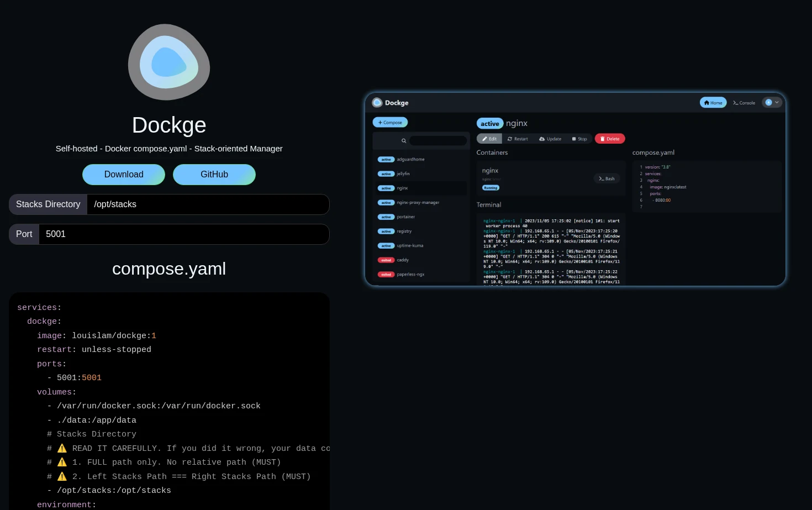Click the "Self-hosted - Docker compose.yaml" tagline
Image resolution: width=812 pixels, height=510 pixels.
click(169, 149)
